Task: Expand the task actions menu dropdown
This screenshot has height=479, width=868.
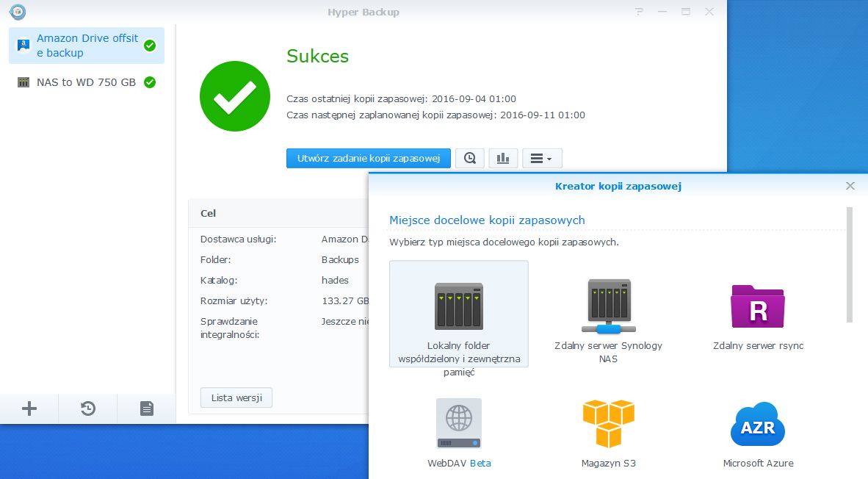Action: pos(542,159)
